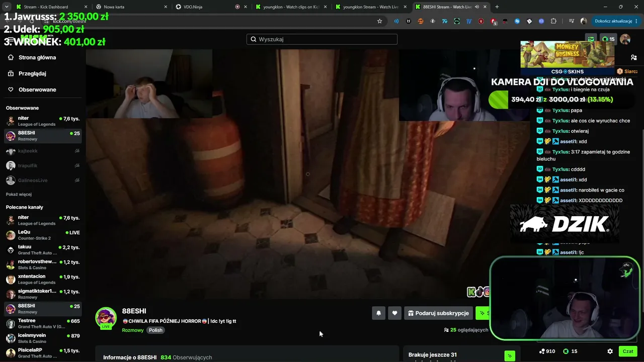
Task: Click the DZIK sponsor banner
Action: point(565,224)
